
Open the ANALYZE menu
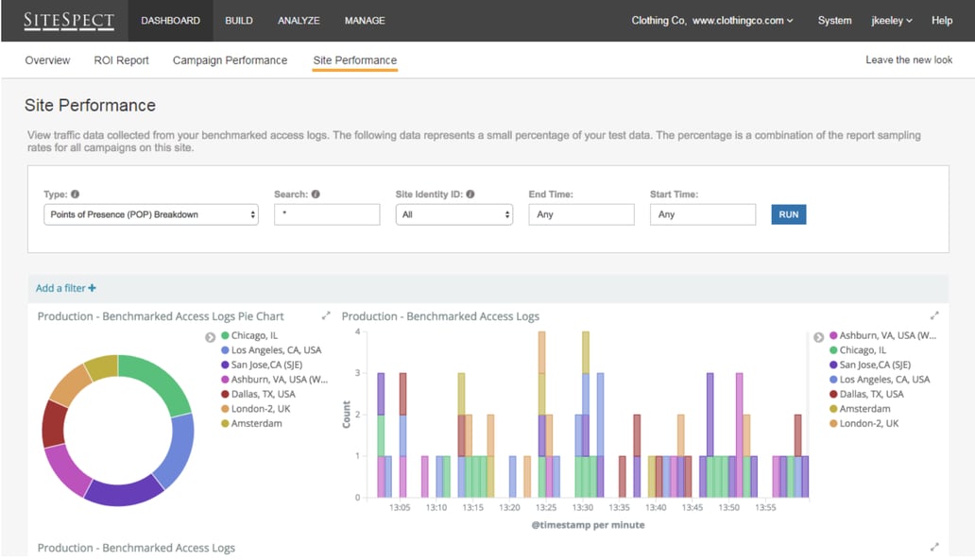pyautogui.click(x=299, y=21)
